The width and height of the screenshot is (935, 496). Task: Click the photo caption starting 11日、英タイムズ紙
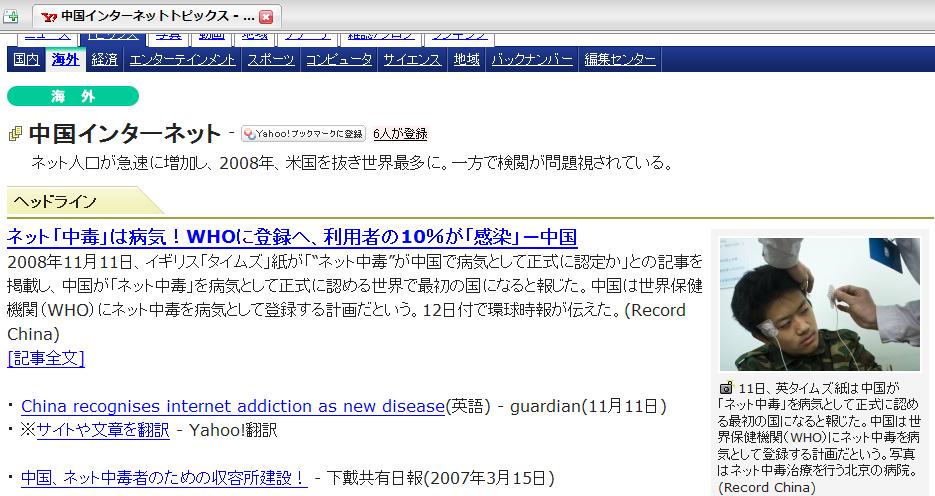click(x=820, y=437)
